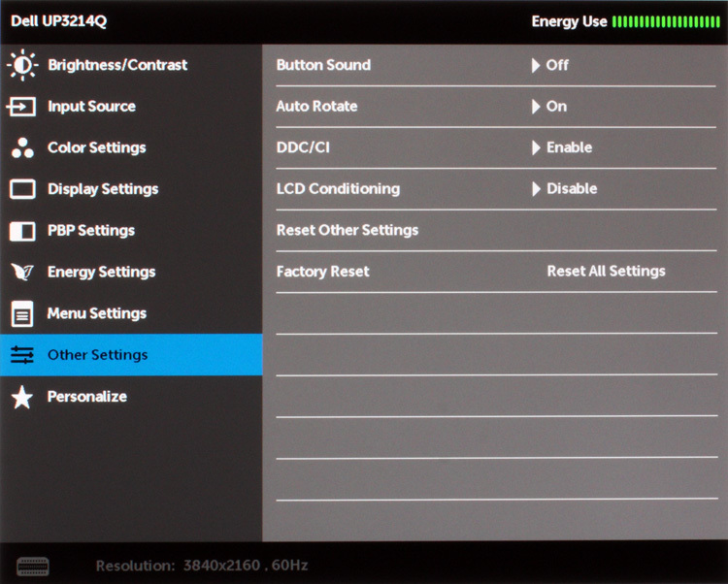The image size is (728, 584).
Task: Toggle the DDC/CI Enable value
Action: (569, 147)
